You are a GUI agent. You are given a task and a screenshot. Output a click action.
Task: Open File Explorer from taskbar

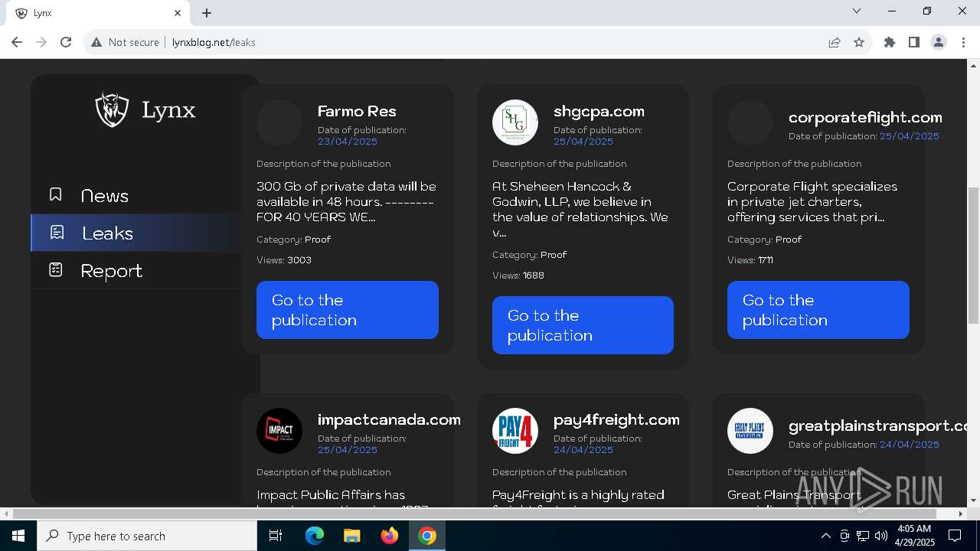tap(351, 536)
